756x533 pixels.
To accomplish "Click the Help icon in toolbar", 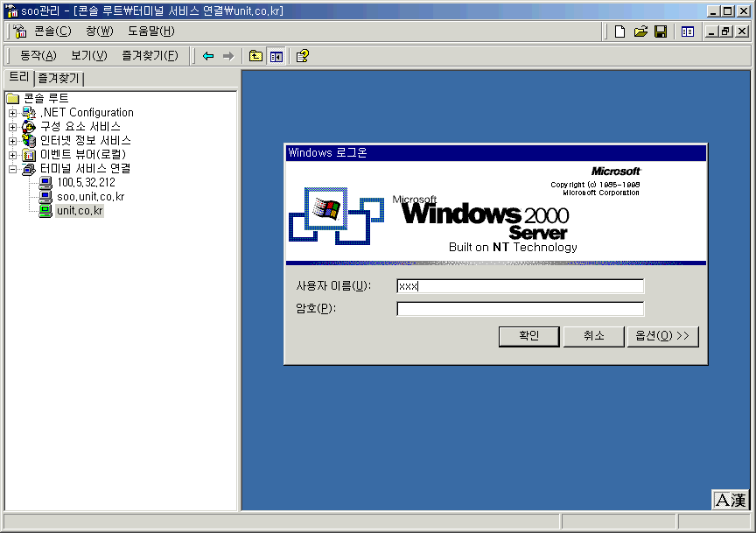I will tap(302, 56).
